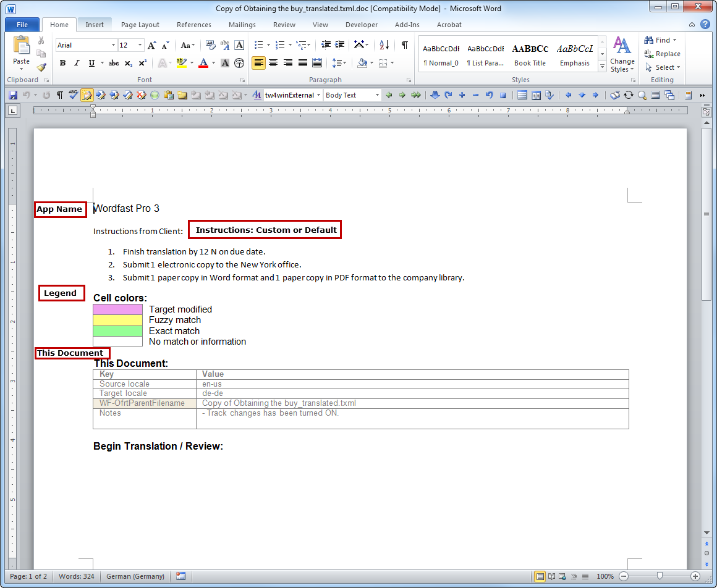
Task: Toggle strikethrough formatting
Action: coord(114,63)
